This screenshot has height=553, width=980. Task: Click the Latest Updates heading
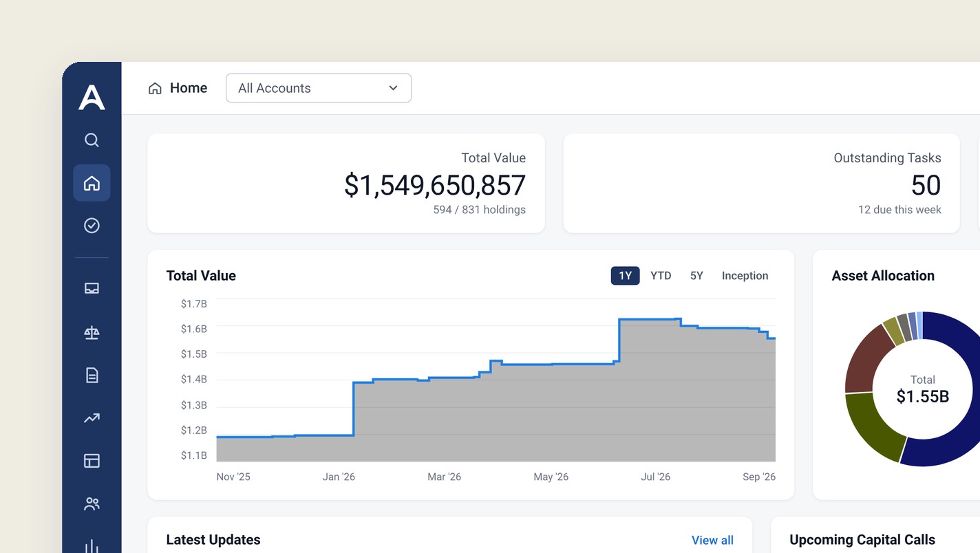click(213, 540)
